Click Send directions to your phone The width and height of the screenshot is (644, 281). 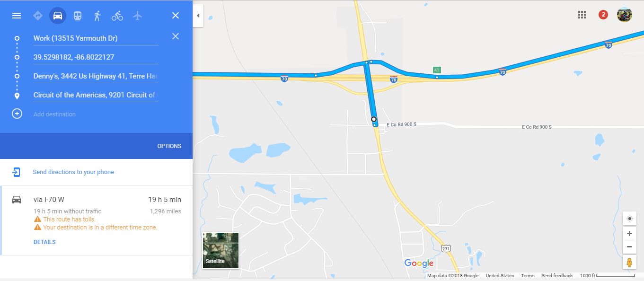pos(73,172)
